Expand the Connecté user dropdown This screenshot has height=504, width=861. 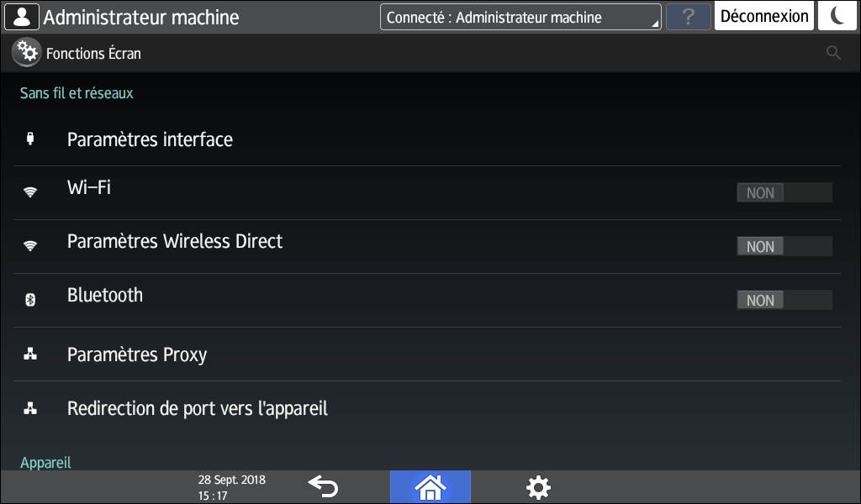[520, 17]
